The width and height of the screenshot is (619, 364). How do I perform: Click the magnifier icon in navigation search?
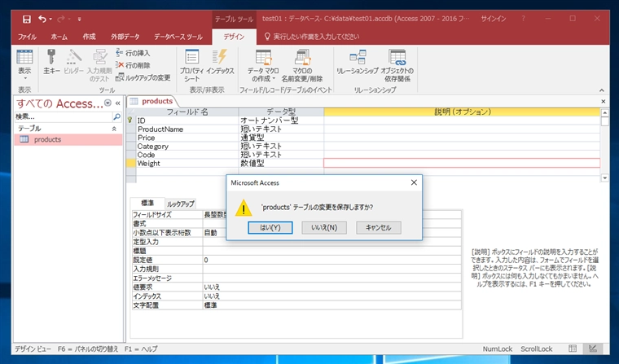(x=116, y=117)
